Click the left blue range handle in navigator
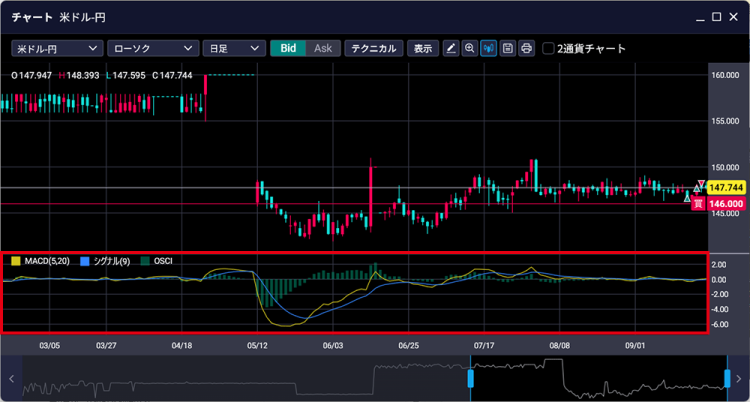This screenshot has width=750, height=402. 470,379
